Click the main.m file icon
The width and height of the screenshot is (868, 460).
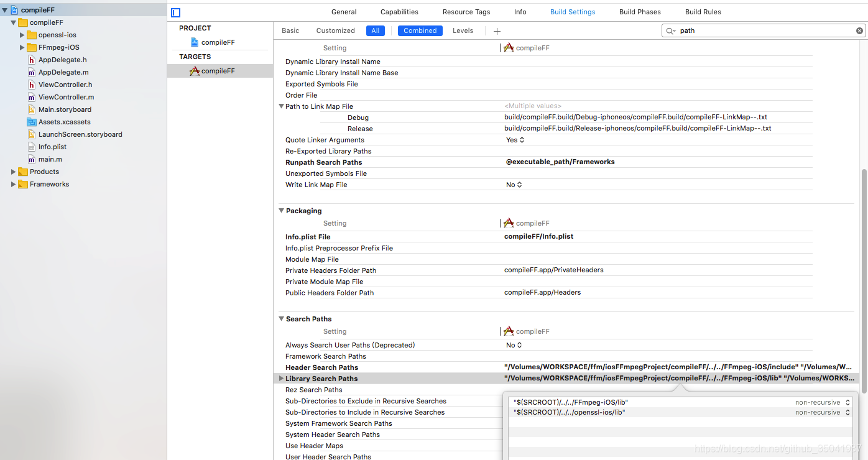32,159
